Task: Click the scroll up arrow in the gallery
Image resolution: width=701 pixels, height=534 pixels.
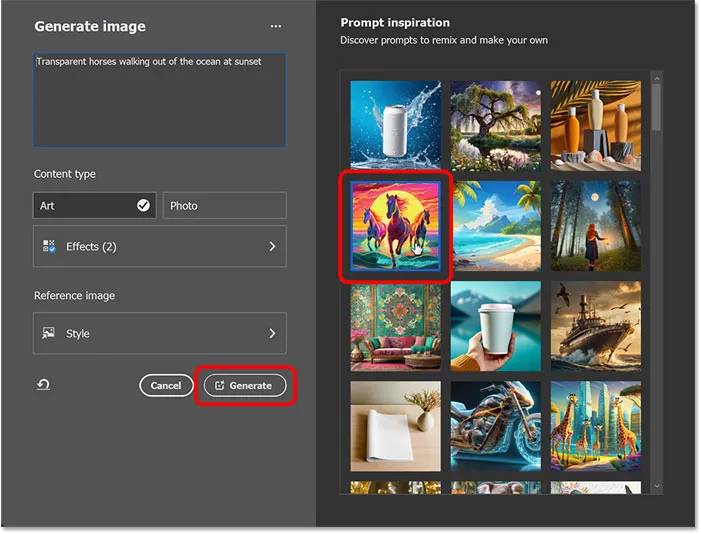Action: click(656, 78)
